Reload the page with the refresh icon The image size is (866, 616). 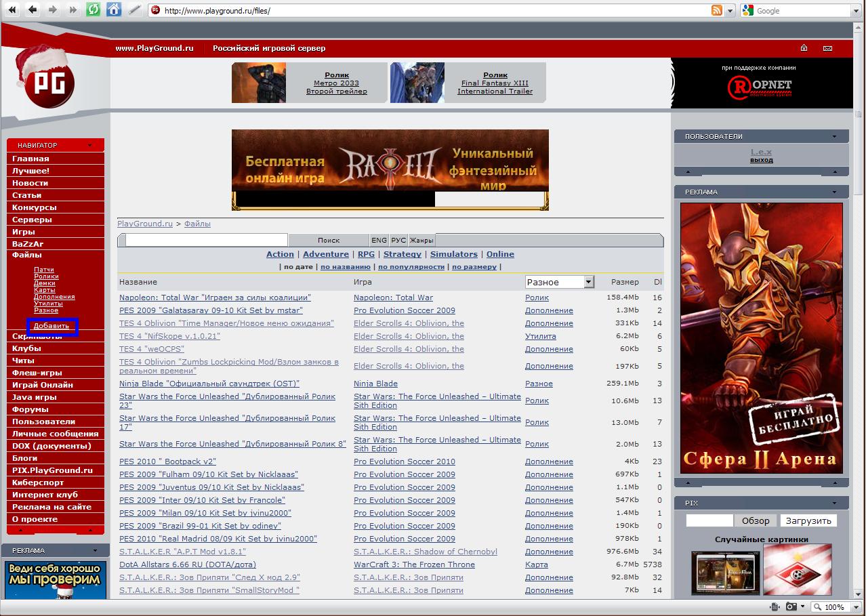[x=93, y=9]
